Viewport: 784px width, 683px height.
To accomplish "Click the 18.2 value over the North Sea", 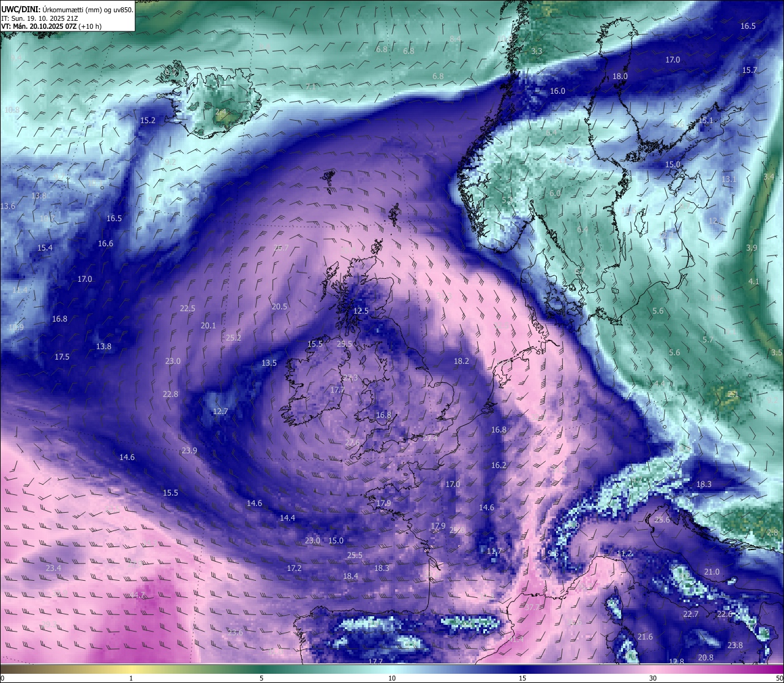I will [x=461, y=361].
